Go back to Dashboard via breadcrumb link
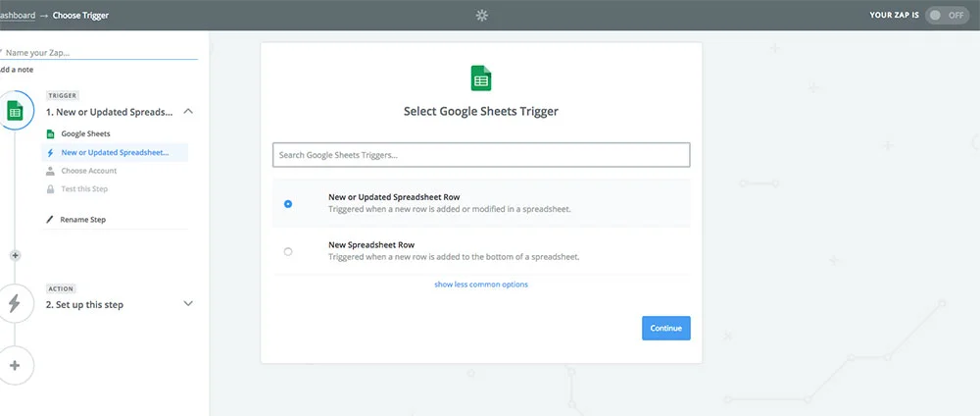 tap(18, 15)
